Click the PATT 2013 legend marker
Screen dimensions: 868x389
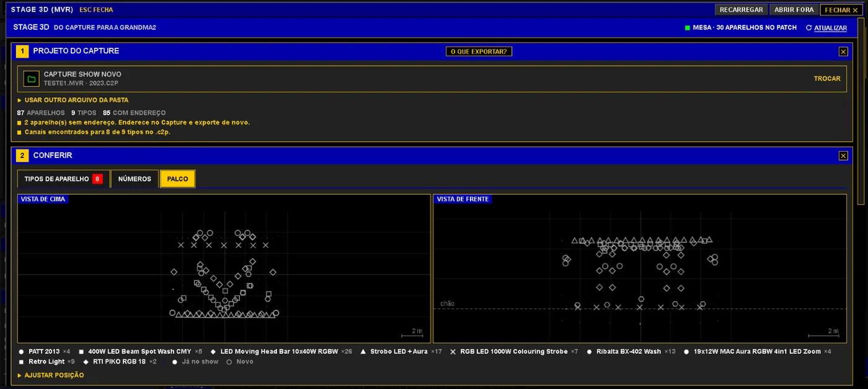coord(22,352)
